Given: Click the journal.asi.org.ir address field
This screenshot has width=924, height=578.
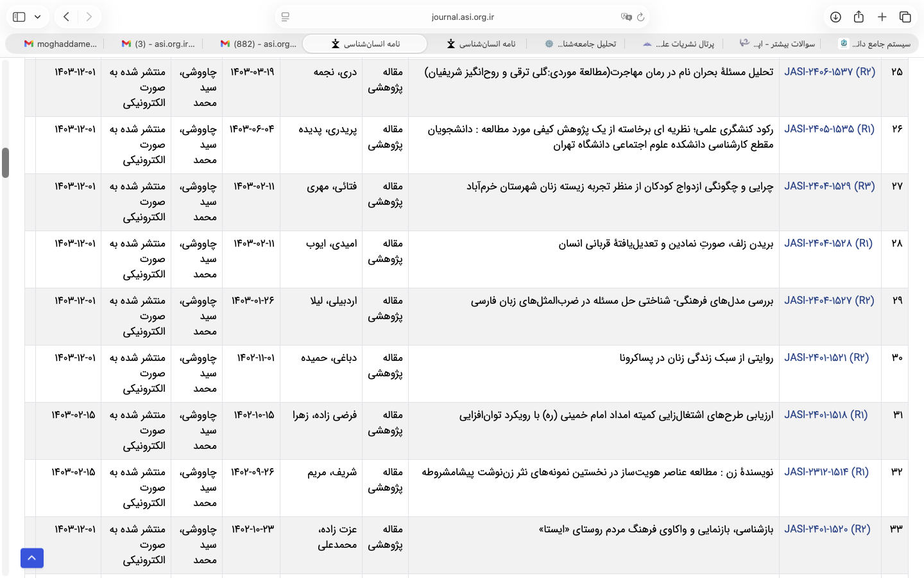Looking at the screenshot, I should pos(462,17).
